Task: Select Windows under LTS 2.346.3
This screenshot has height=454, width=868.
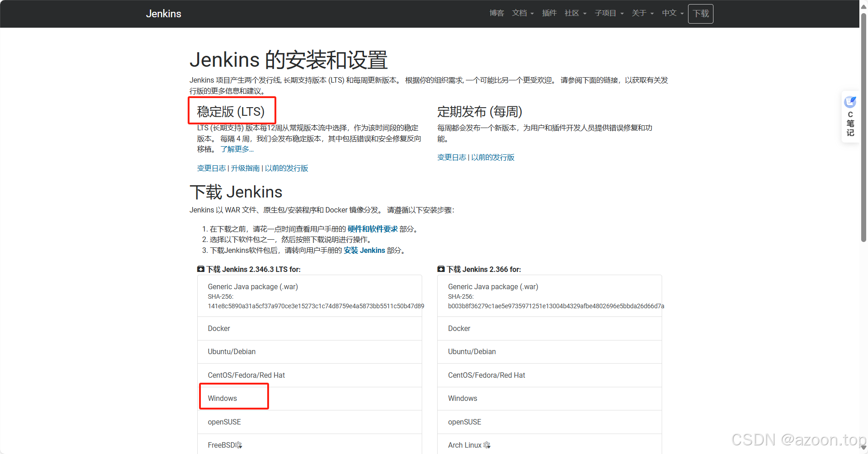Action: click(x=309, y=399)
